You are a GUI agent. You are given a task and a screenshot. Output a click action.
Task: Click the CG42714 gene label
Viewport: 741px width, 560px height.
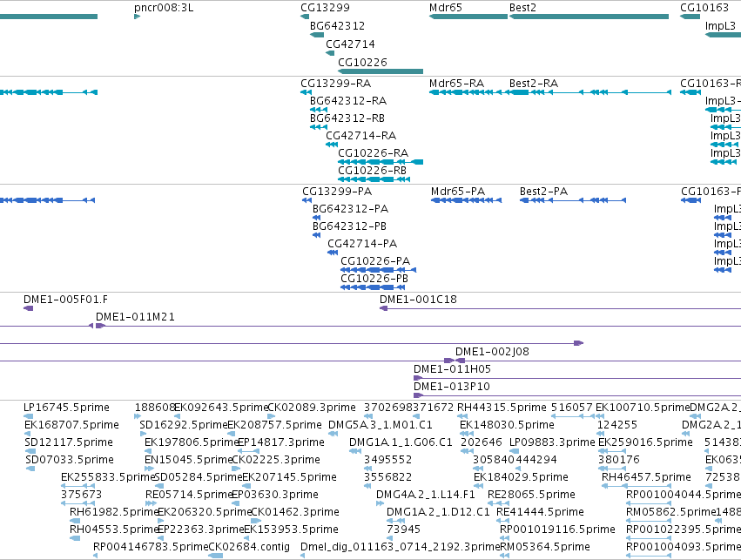point(350,44)
